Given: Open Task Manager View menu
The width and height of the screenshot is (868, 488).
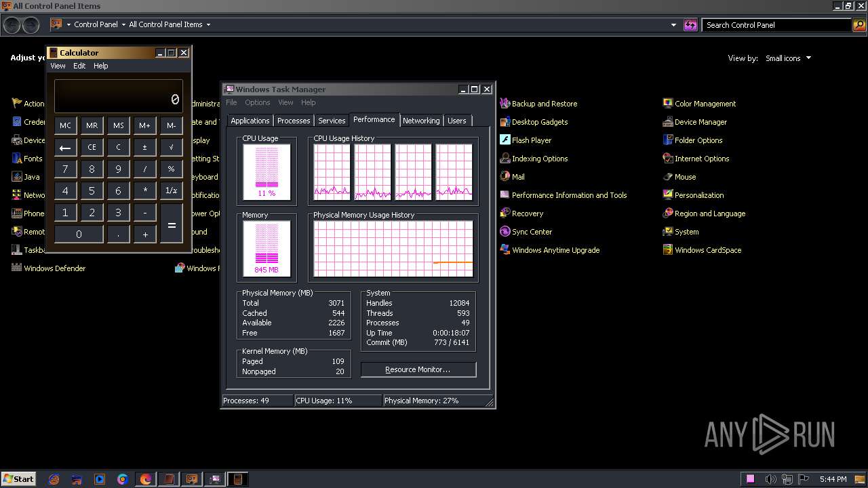Looking at the screenshot, I should [x=285, y=102].
